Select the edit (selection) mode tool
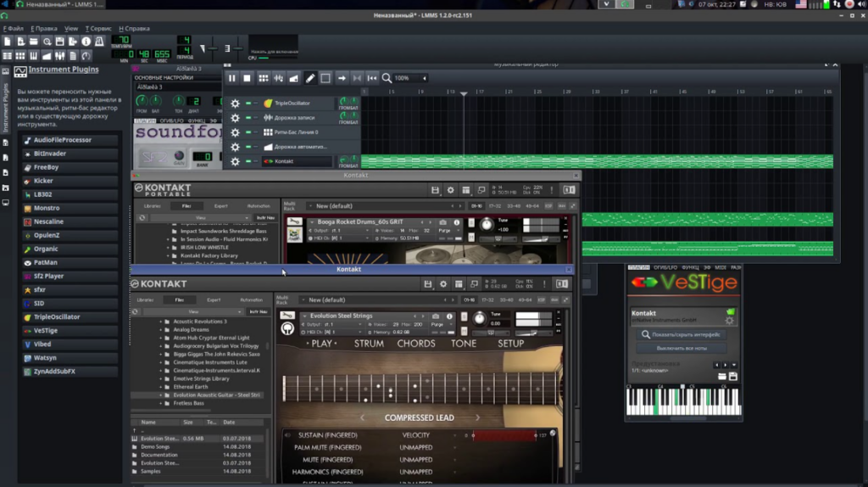 (x=325, y=78)
